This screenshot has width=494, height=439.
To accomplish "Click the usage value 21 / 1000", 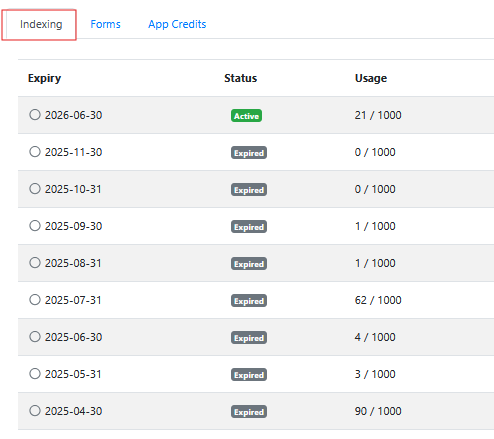I will click(378, 115).
